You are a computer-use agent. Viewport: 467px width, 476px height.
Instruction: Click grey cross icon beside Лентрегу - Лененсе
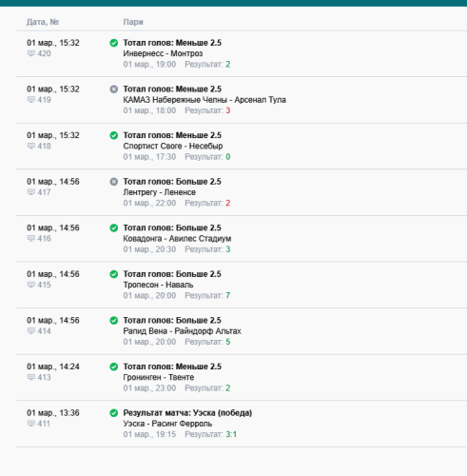[114, 182]
